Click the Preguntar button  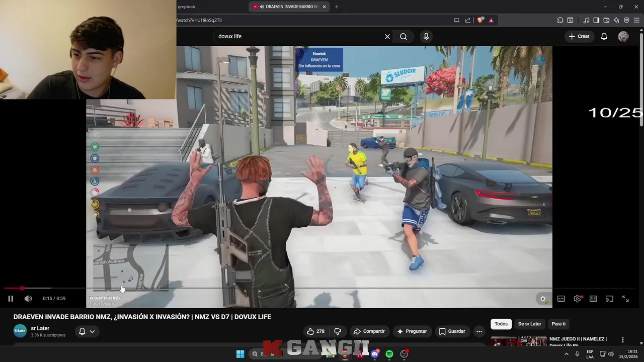click(412, 331)
